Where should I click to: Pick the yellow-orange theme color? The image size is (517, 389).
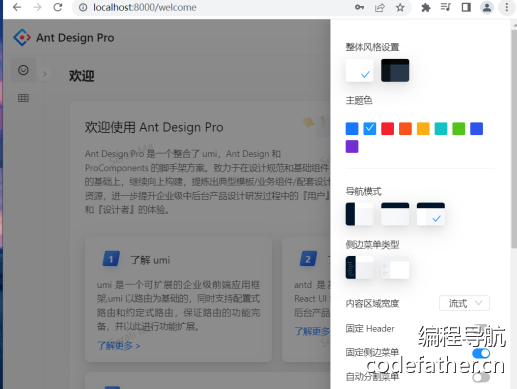(423, 129)
